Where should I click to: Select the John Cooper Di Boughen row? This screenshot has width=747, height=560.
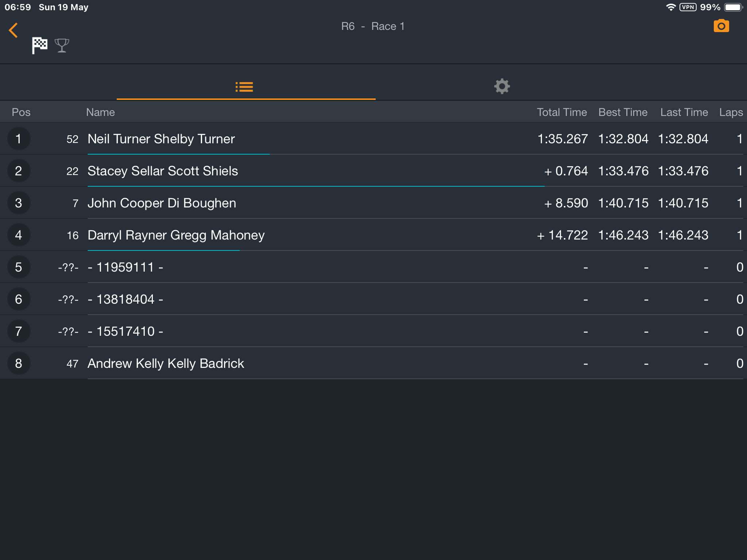point(373,203)
